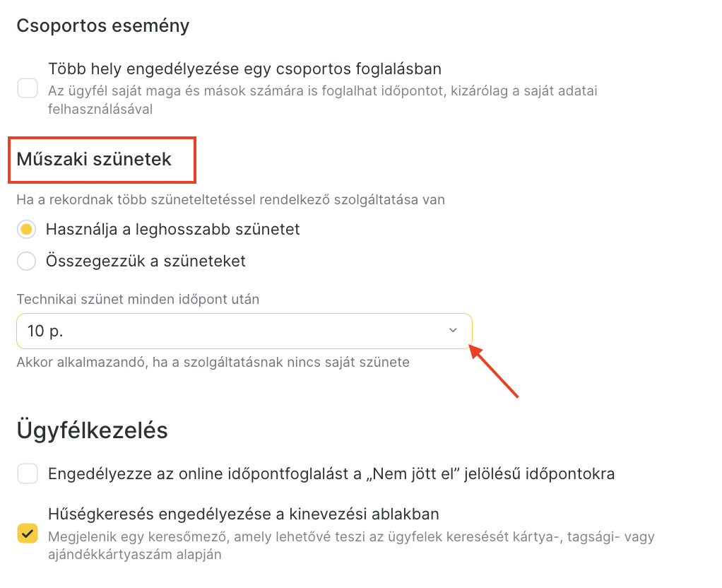Choose the 'Összegezzük a szüneteket' radio button
The height and width of the screenshot is (588, 722).
tap(26, 261)
